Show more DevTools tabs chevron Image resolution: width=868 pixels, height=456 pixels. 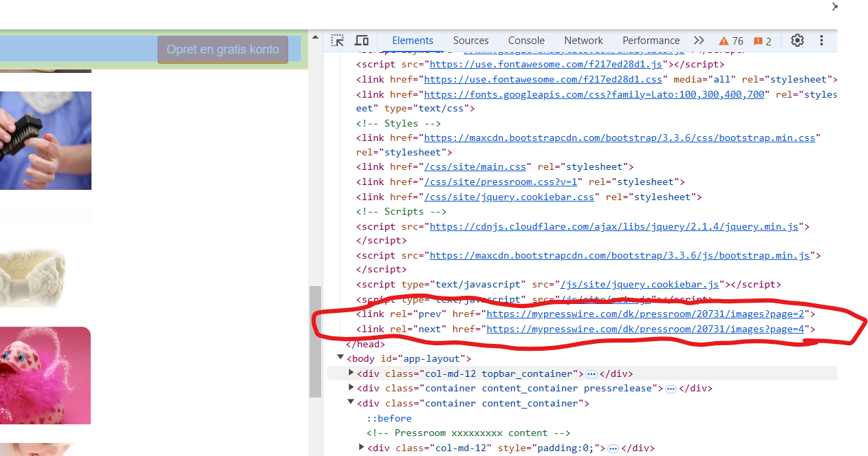pyautogui.click(x=699, y=41)
